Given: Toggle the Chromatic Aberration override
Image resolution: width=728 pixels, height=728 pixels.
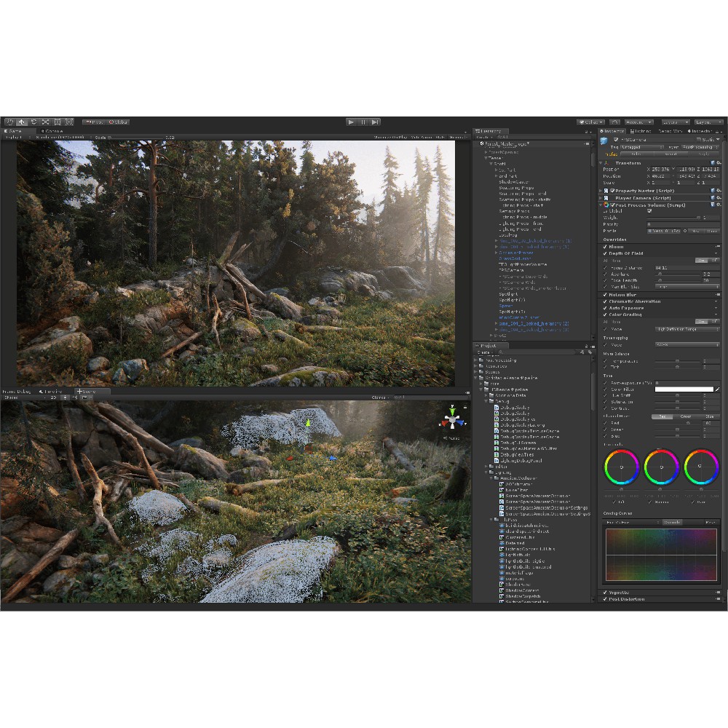Looking at the screenshot, I should pos(605,301).
